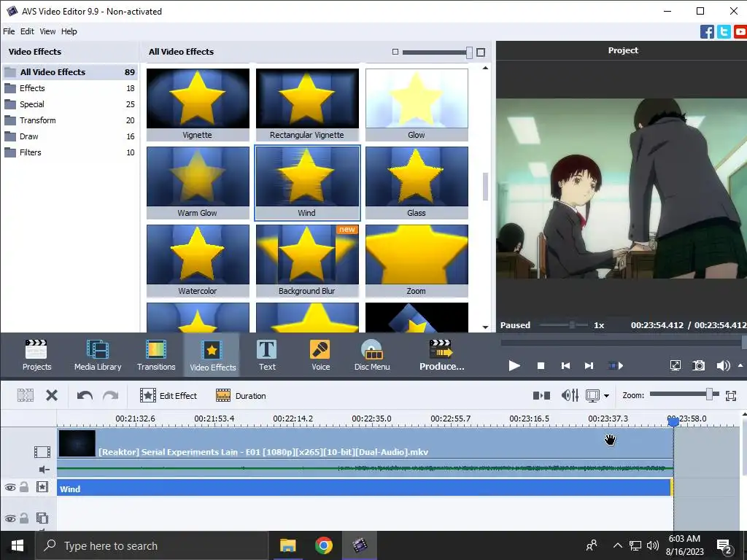Select the Glow effect thumbnail
The image size is (747, 560).
pos(417,104)
